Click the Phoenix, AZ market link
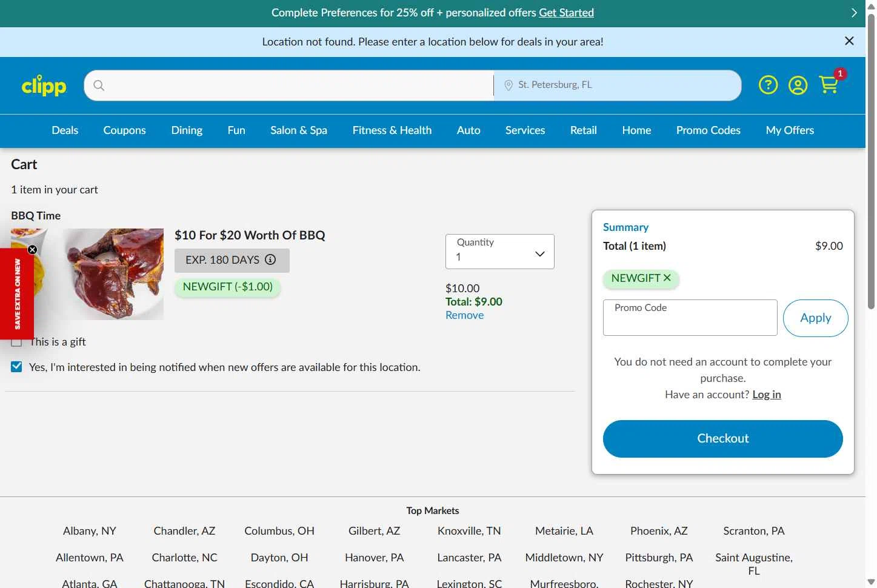 (x=659, y=531)
